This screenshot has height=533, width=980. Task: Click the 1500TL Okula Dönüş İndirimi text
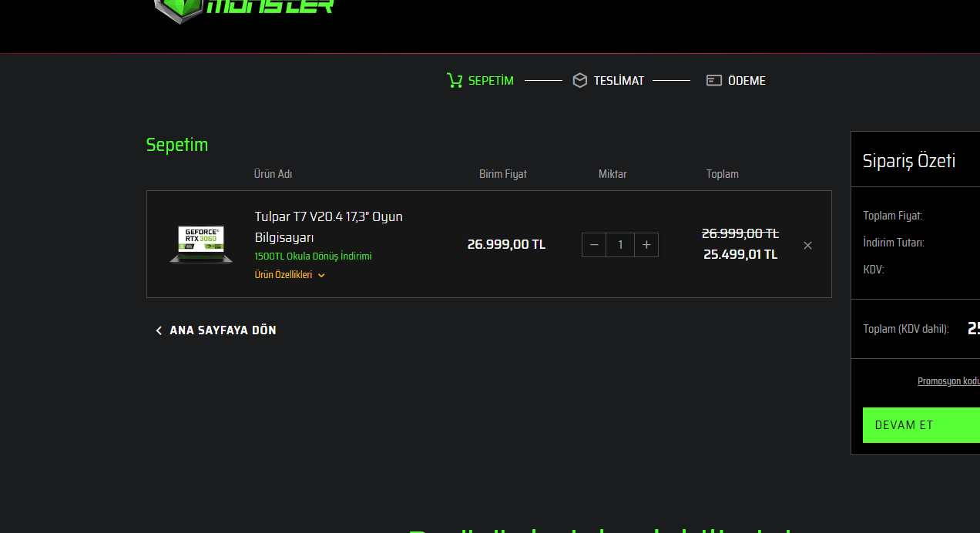click(313, 256)
